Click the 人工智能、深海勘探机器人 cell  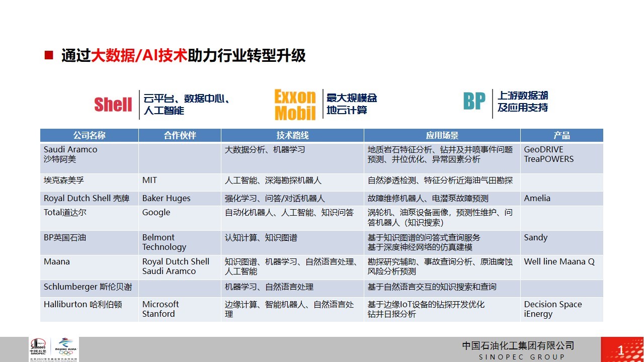tap(292, 183)
